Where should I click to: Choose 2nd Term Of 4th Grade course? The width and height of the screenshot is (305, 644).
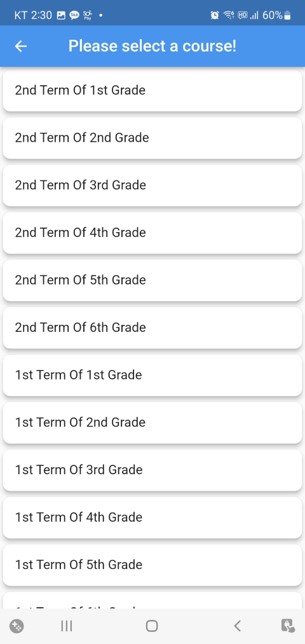(x=152, y=233)
